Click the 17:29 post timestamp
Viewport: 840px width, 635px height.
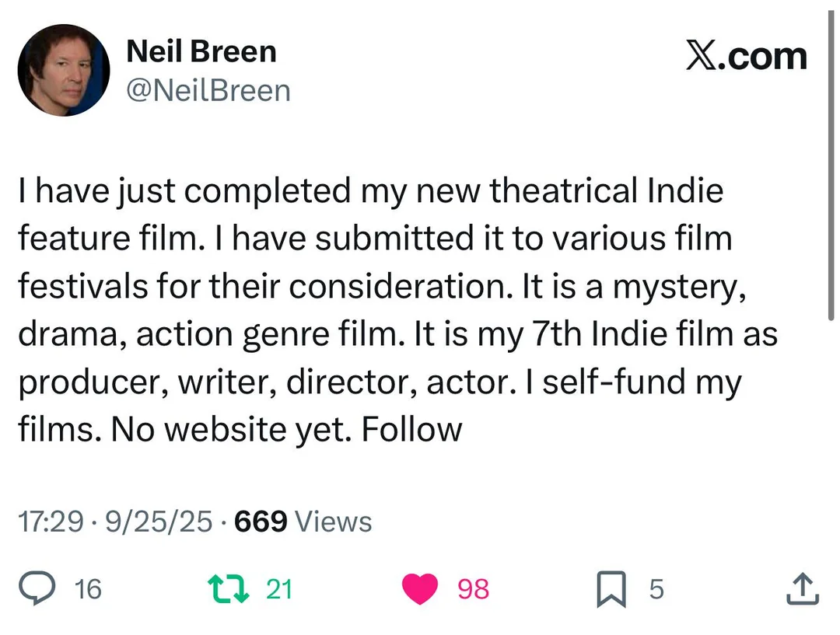pos(50,522)
